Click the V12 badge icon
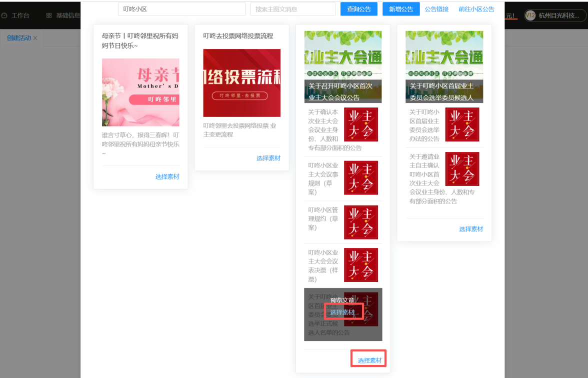Viewport: 588px width, 378px height. click(x=530, y=15)
